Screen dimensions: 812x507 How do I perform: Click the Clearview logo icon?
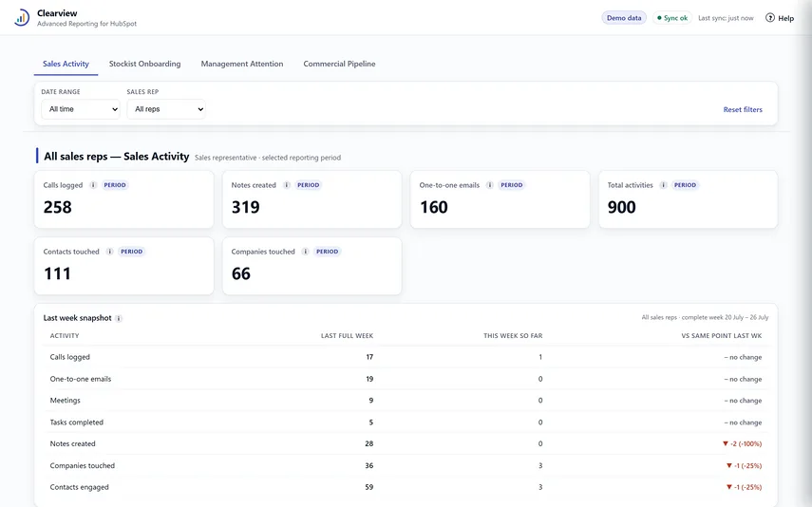tap(21, 18)
